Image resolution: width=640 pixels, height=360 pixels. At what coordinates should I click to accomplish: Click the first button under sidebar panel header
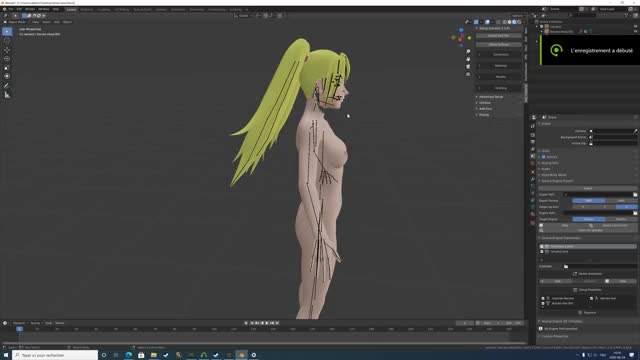pyautogui.click(x=498, y=36)
